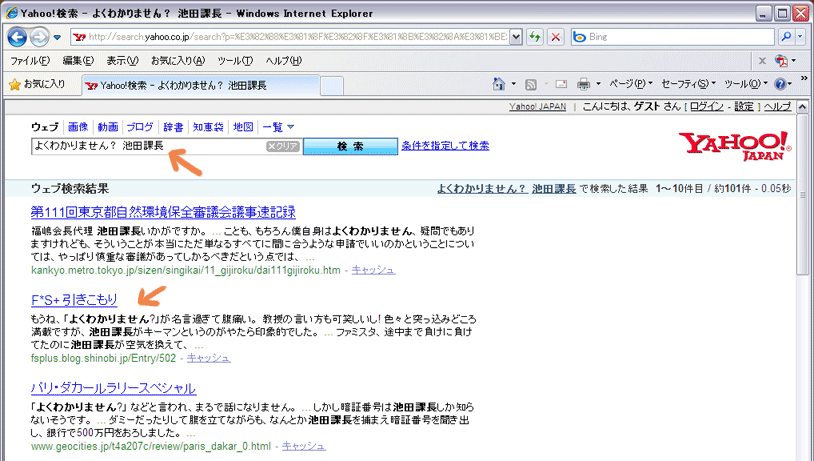
Task: Click the 設定 link
Action: (x=744, y=106)
